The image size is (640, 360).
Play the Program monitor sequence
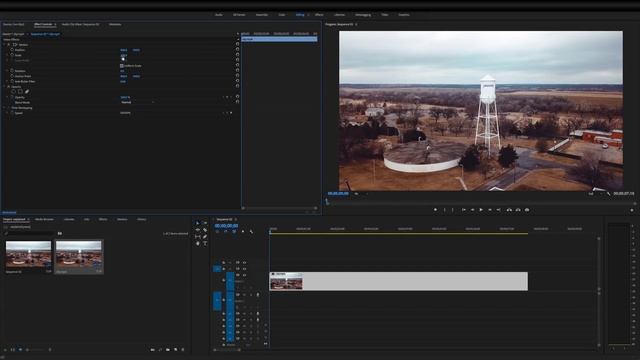(481, 210)
